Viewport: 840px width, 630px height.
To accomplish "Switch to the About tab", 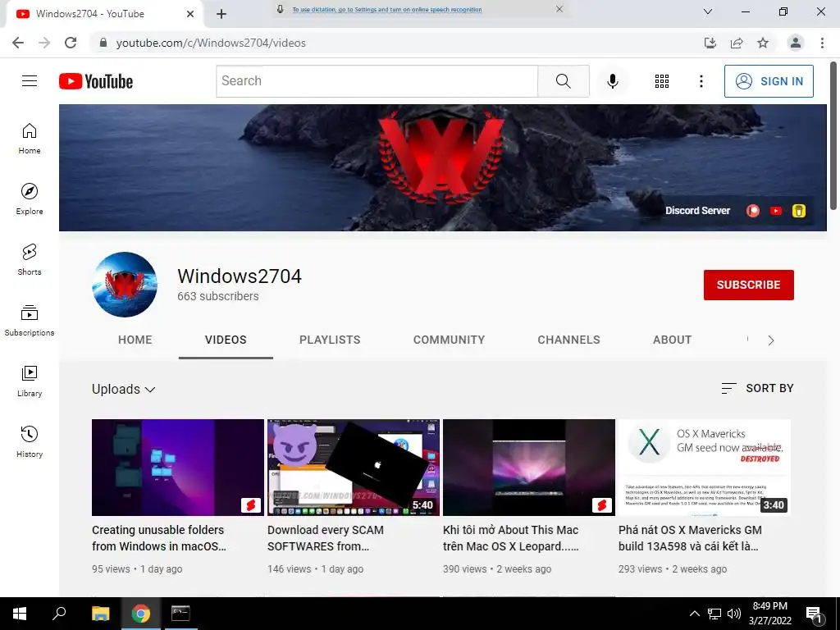I will click(673, 340).
